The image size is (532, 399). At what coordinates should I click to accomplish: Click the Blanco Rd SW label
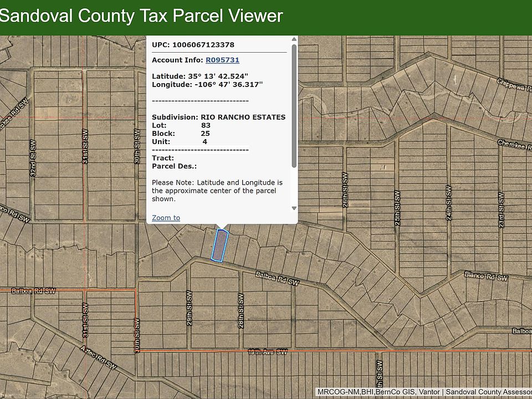click(486, 276)
